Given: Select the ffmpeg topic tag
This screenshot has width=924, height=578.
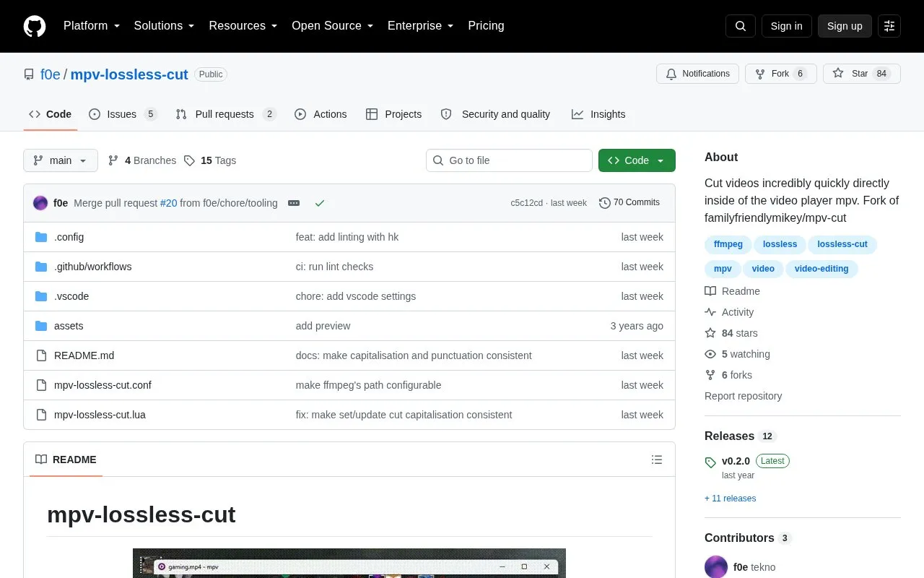Looking at the screenshot, I should pos(728,244).
